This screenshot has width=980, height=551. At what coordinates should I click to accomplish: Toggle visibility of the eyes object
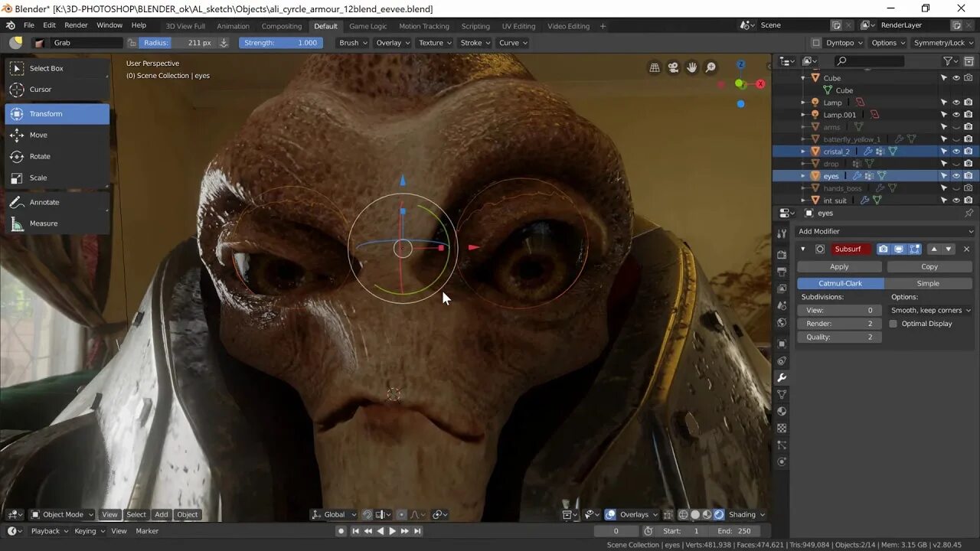click(x=956, y=176)
